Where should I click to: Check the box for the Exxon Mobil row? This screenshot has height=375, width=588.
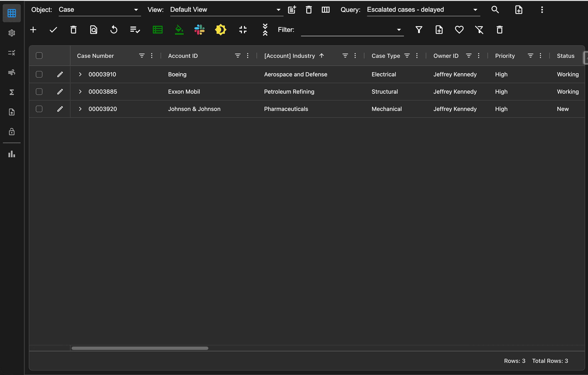[39, 92]
